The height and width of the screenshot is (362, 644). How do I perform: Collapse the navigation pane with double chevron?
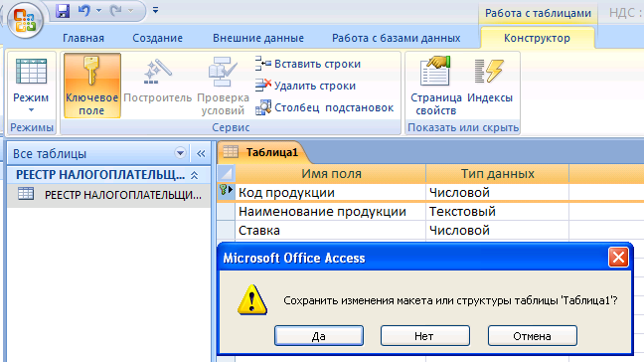click(x=201, y=154)
